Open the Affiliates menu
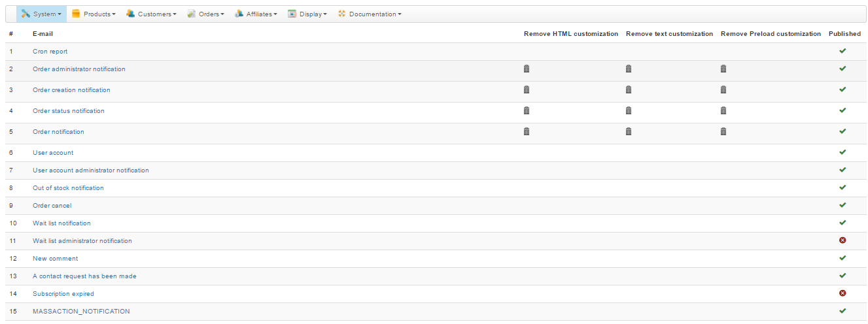 [x=256, y=14]
